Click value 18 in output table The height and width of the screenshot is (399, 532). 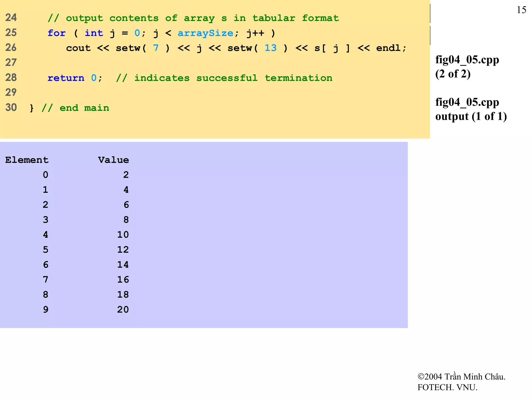click(x=123, y=295)
